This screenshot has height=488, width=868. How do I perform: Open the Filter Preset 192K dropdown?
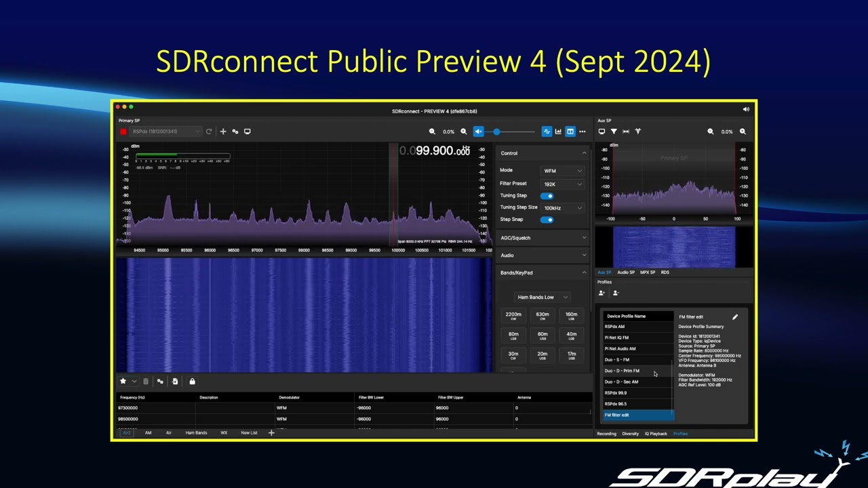coord(562,184)
